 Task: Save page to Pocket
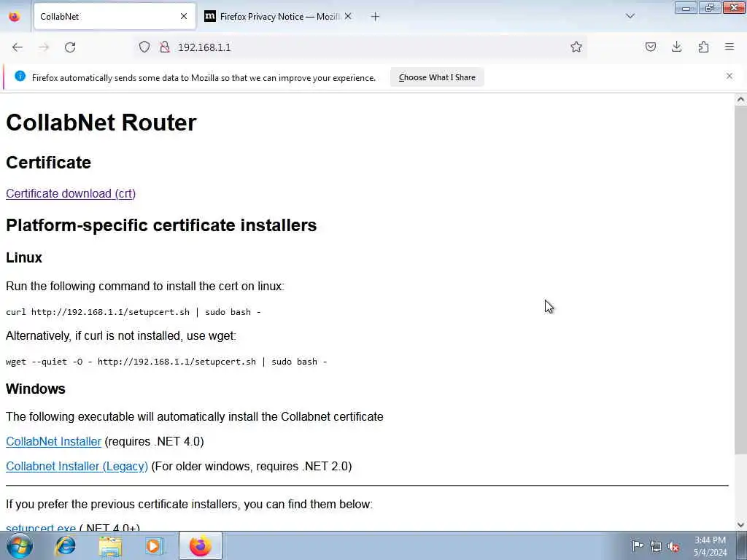coord(650,47)
